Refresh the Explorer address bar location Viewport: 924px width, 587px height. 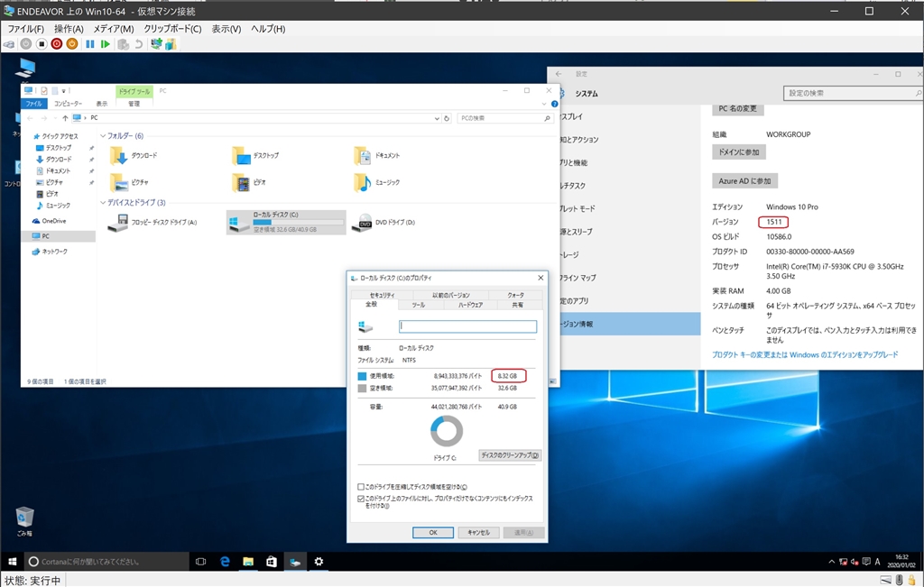coord(447,118)
